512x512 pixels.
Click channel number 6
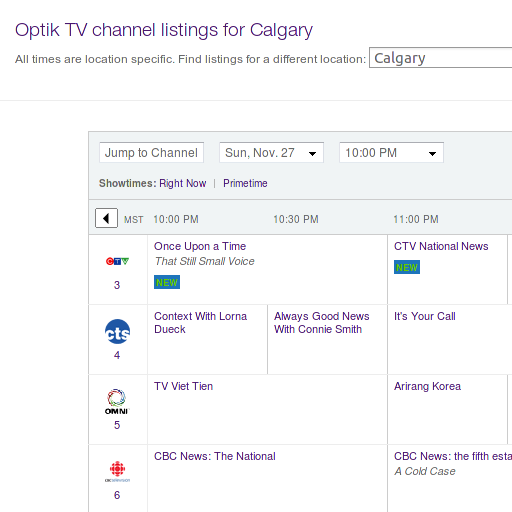pos(117,495)
